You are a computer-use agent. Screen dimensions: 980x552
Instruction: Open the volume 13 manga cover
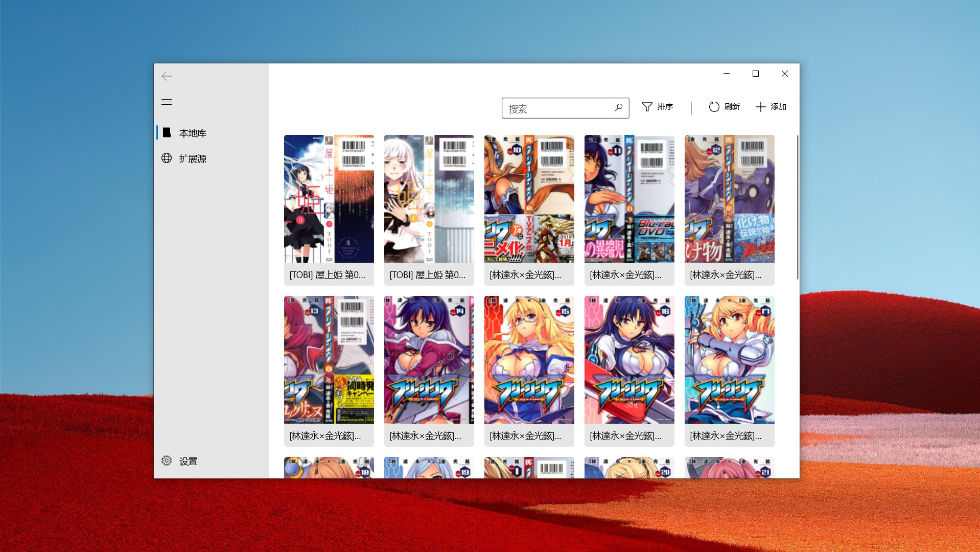pyautogui.click(x=329, y=360)
